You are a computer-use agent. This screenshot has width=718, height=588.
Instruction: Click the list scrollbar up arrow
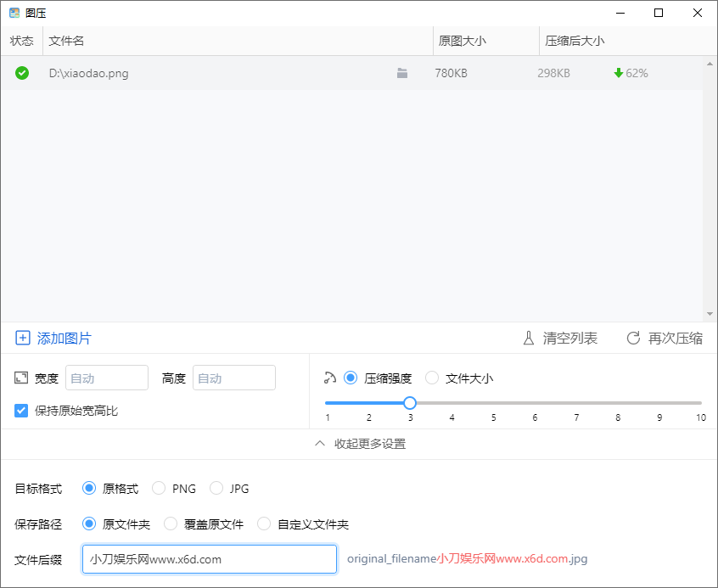710,64
